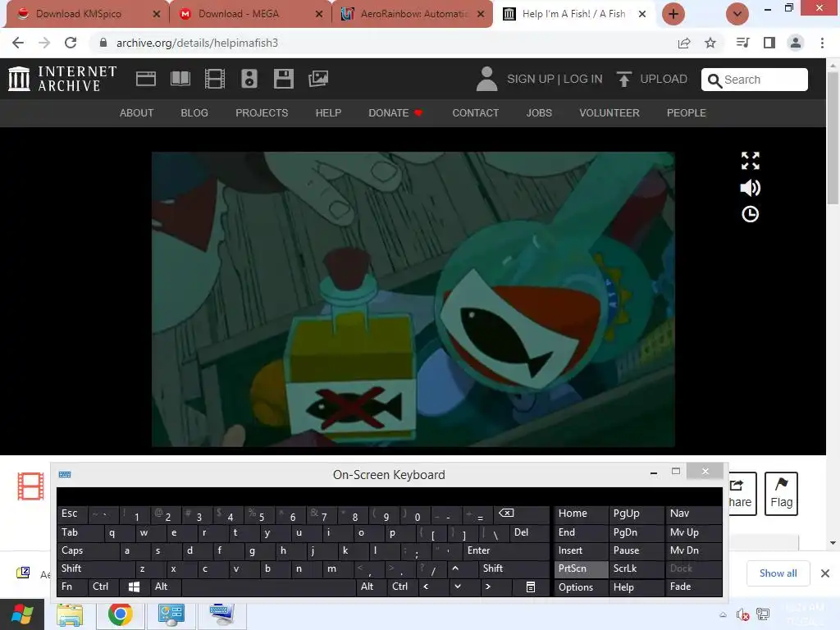Click PrtScn on On-Screen Keyboard
The height and width of the screenshot is (630, 840).
point(581,568)
